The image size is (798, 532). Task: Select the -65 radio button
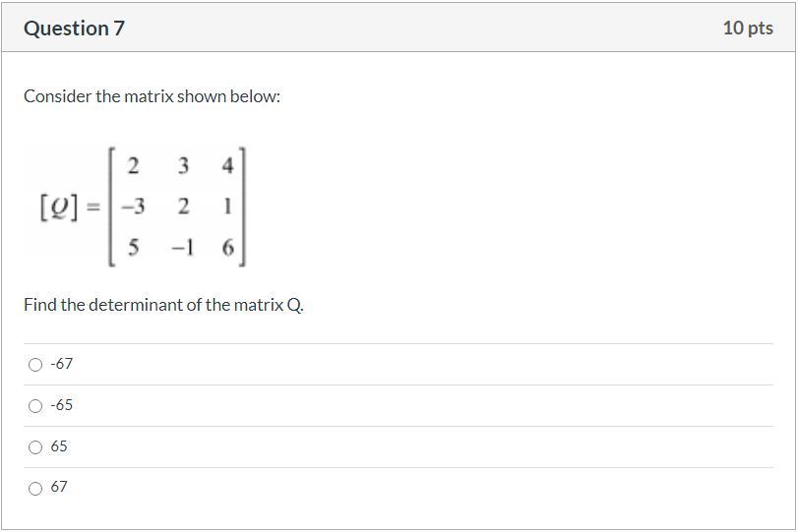click(x=35, y=406)
